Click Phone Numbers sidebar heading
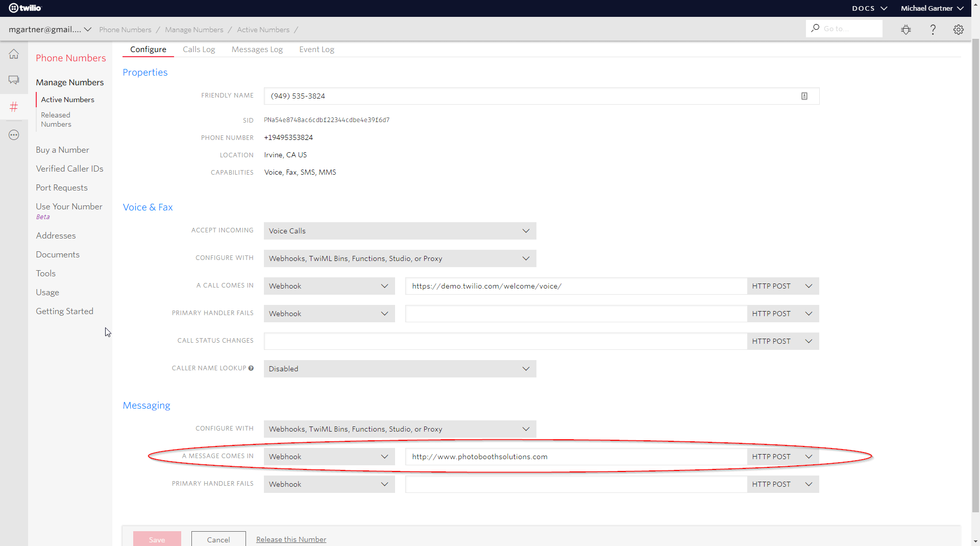Screen dimensions: 980x546 click(71, 58)
